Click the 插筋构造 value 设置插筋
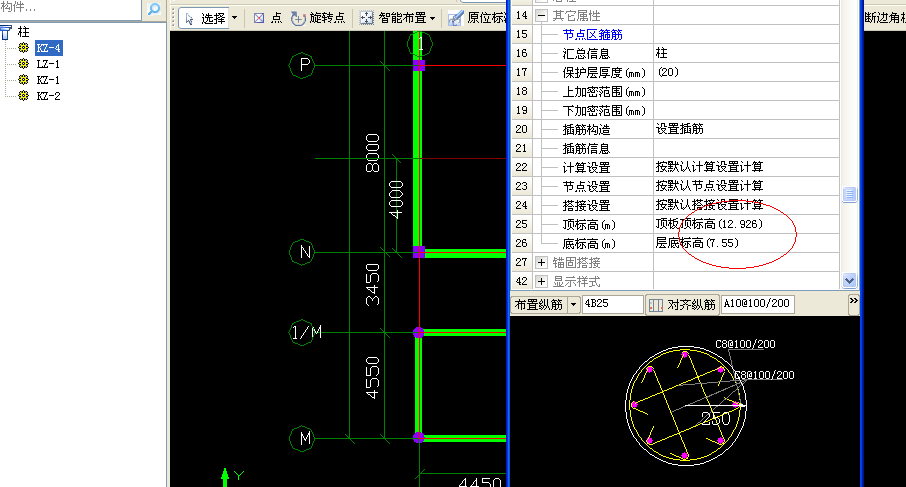 click(x=746, y=129)
